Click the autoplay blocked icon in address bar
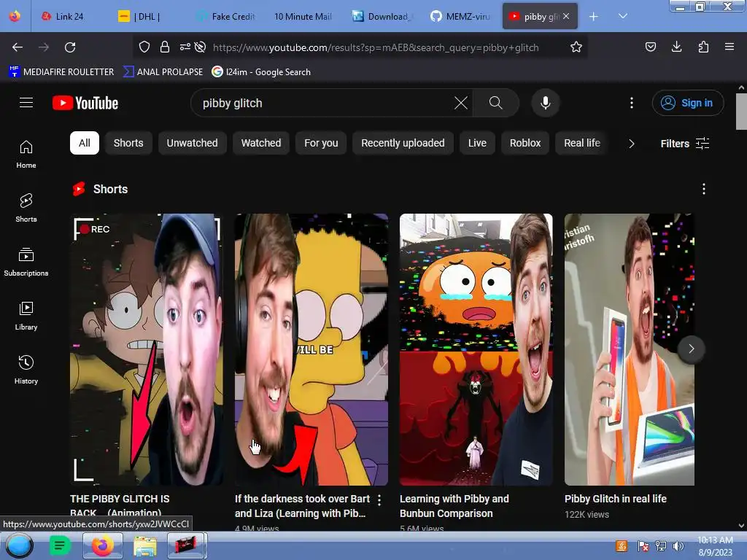The image size is (747, 560). pos(201,47)
